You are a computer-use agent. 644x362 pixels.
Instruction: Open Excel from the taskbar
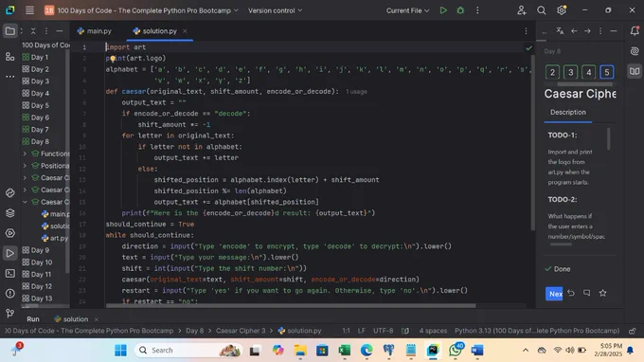click(x=344, y=351)
